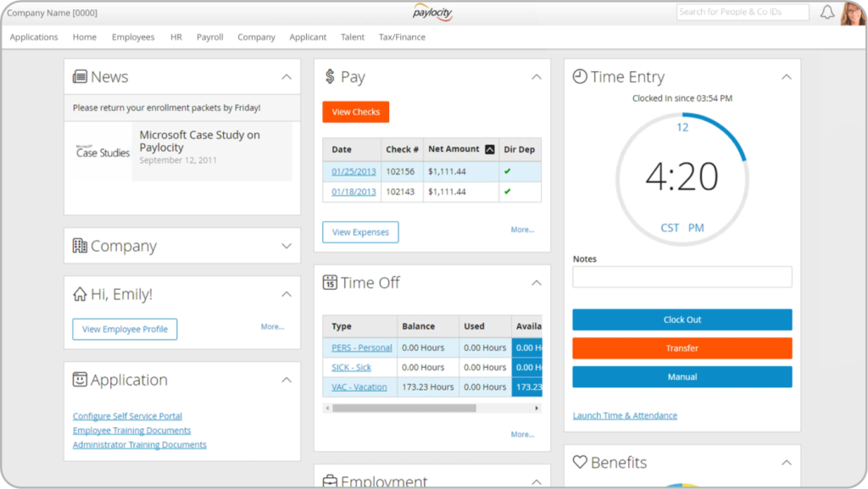Collapse the News panel
868x489 pixels.
287,77
